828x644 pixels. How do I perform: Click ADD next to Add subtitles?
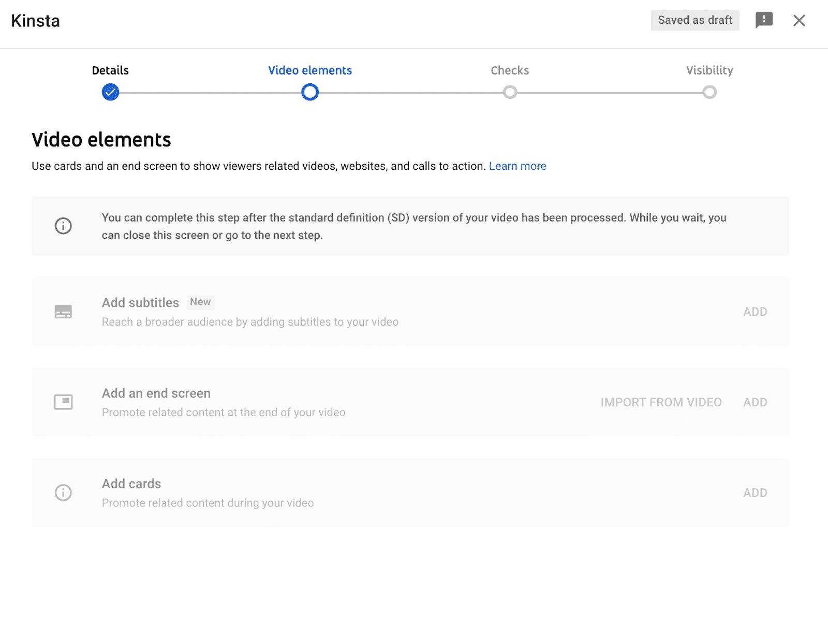point(755,311)
